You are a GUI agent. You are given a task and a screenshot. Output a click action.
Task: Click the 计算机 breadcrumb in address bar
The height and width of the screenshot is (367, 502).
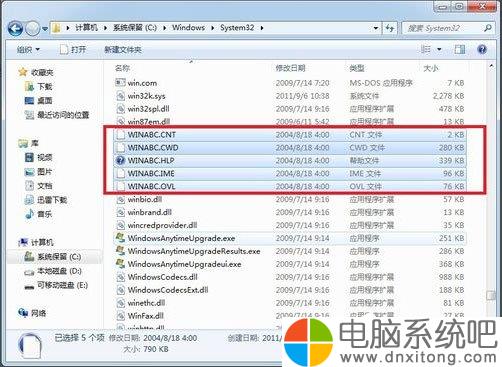86,28
